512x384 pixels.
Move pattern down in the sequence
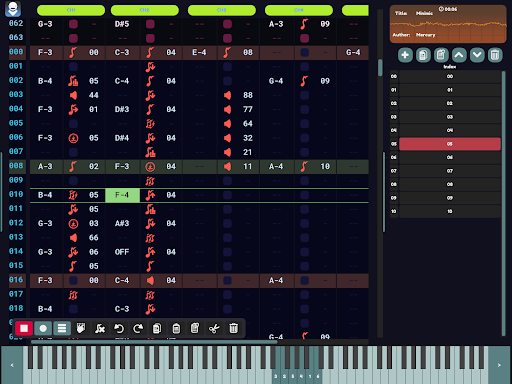477,55
